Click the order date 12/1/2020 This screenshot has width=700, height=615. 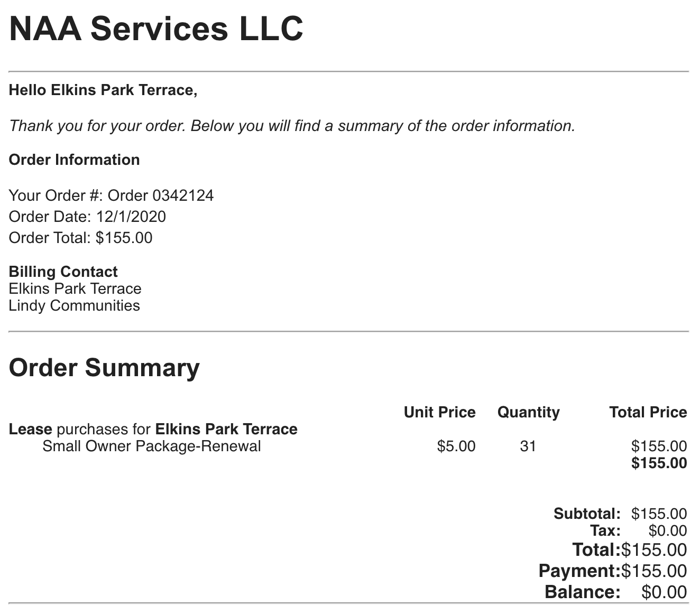131,217
